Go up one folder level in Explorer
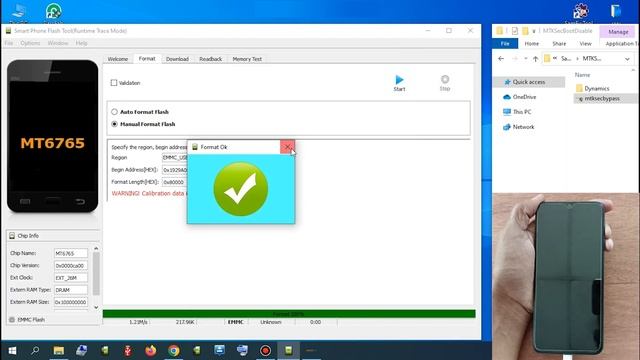This screenshot has height=360, width=640. 536,59
